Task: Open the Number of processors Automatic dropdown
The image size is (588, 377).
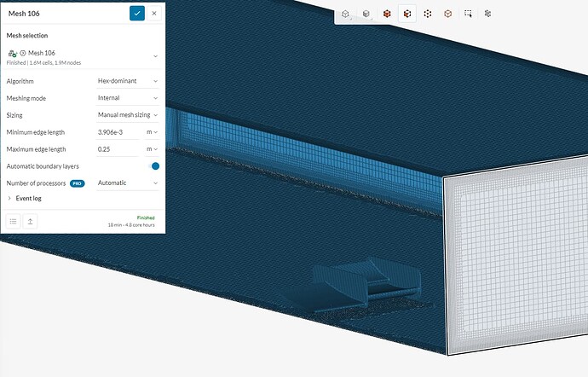Action: (128, 183)
